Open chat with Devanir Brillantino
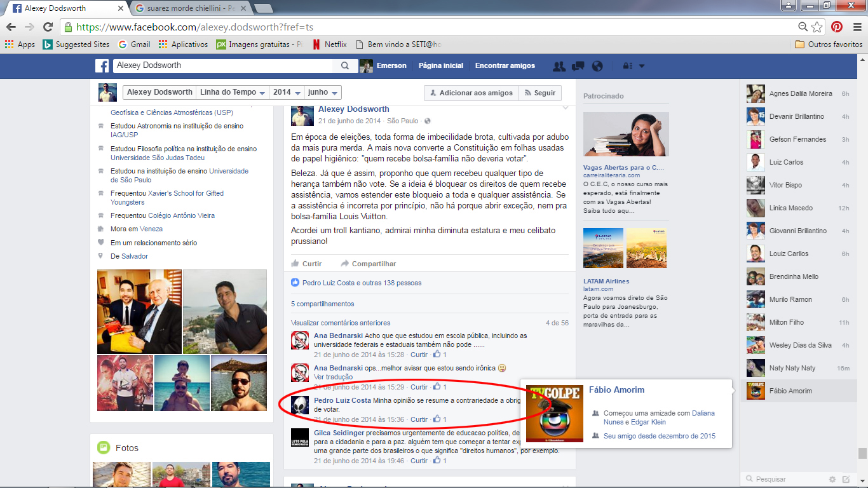This screenshot has height=488, width=868. click(x=800, y=116)
